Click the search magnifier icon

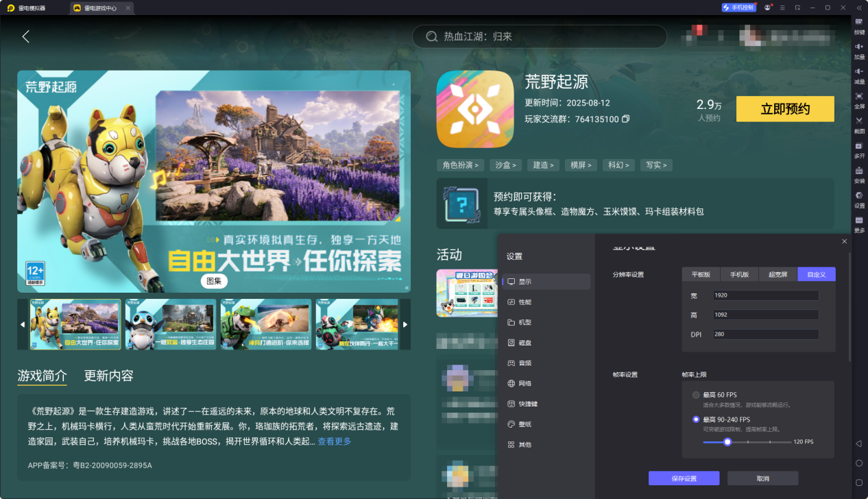[432, 36]
